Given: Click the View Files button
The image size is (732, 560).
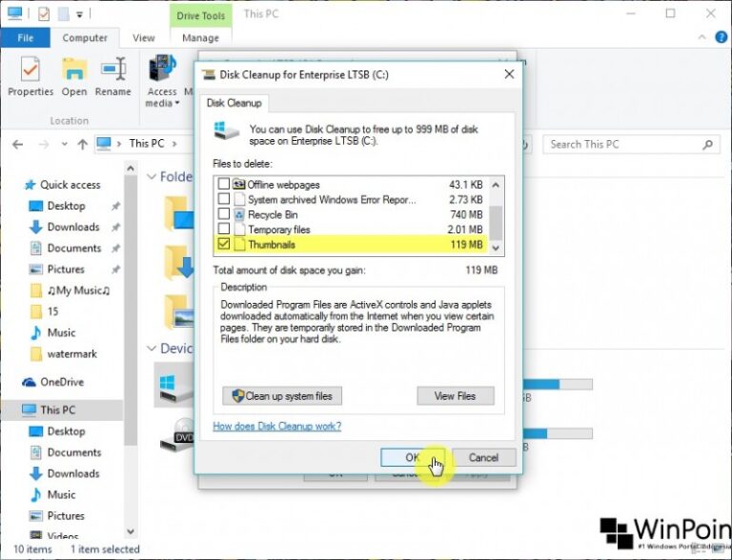Looking at the screenshot, I should click(x=456, y=396).
